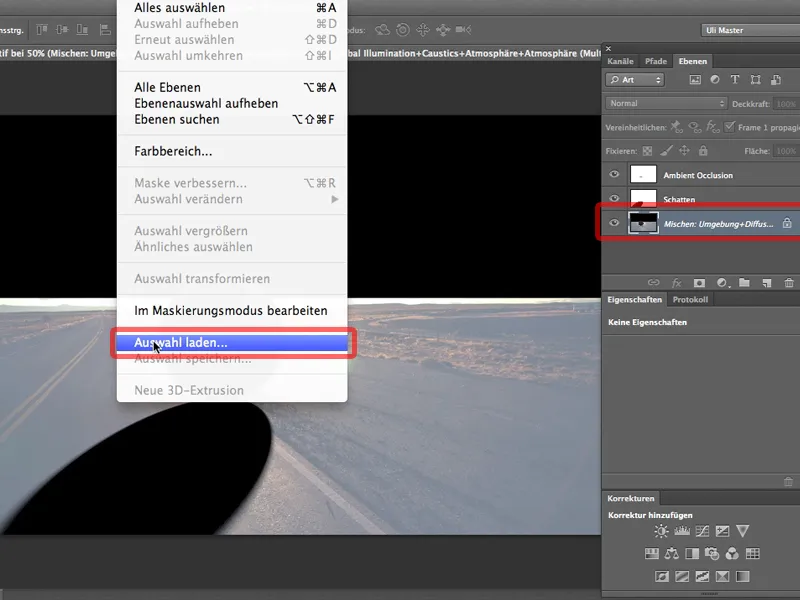The height and width of the screenshot is (600, 800).
Task: Click the Ambient Occlusion layer thumbnail
Action: tap(643, 174)
